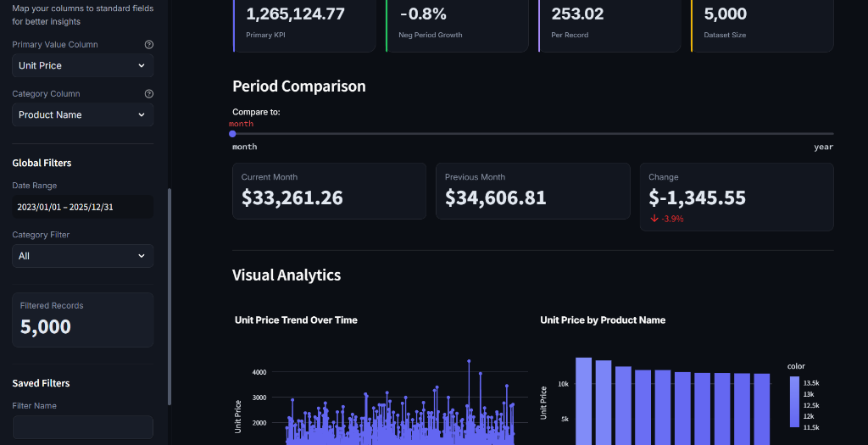The width and height of the screenshot is (868, 445).
Task: Click the year end of slider
Action: 823,147
